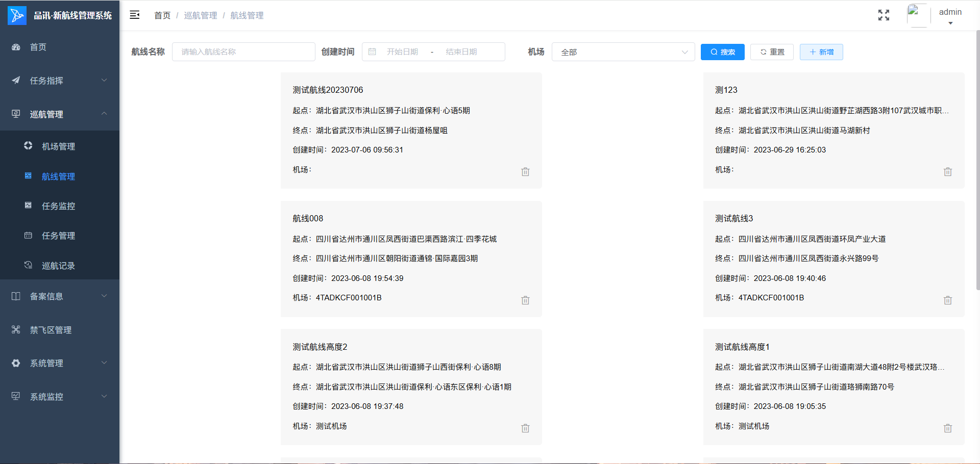Open the 测试航线高度1 card title
980x464 pixels.
(x=742, y=347)
